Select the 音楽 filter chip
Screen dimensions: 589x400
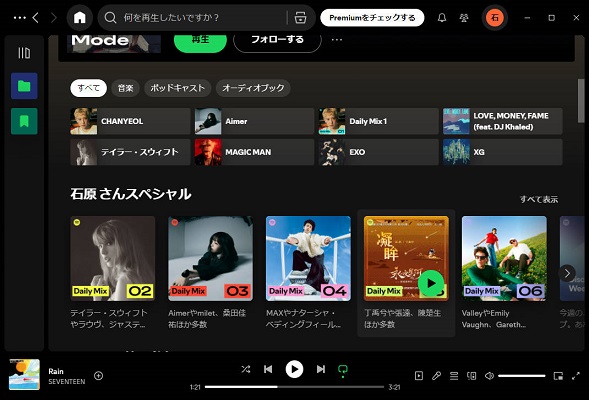click(125, 88)
